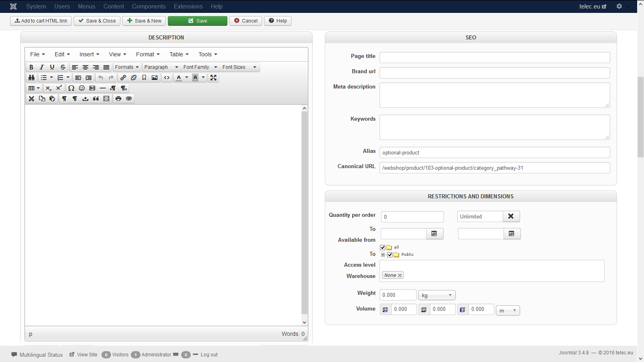Justify the text
This screenshot has width=644, height=362.
[x=106, y=67]
